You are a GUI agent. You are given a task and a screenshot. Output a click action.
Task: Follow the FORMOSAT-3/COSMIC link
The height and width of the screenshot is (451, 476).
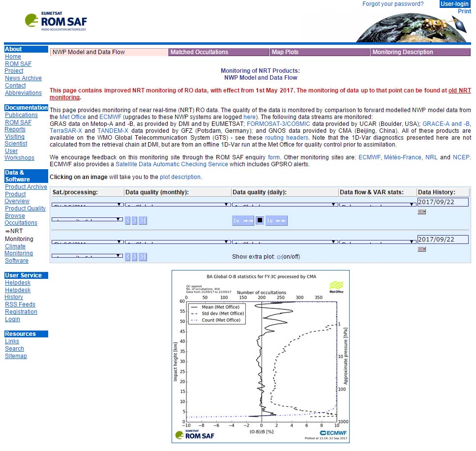coord(278,124)
